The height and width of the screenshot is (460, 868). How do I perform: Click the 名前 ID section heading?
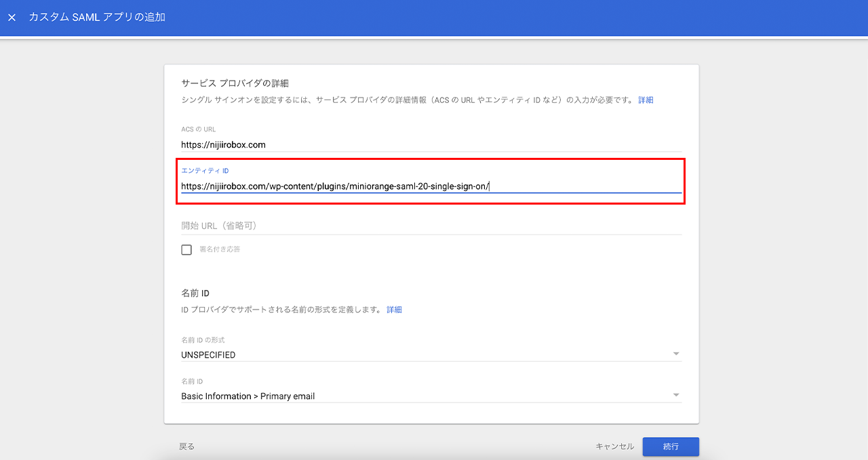pos(195,293)
